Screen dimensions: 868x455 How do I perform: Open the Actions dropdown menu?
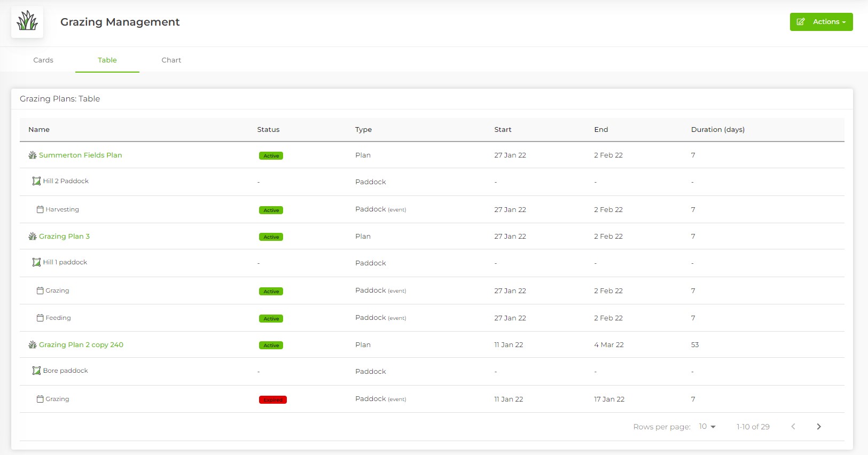click(821, 22)
